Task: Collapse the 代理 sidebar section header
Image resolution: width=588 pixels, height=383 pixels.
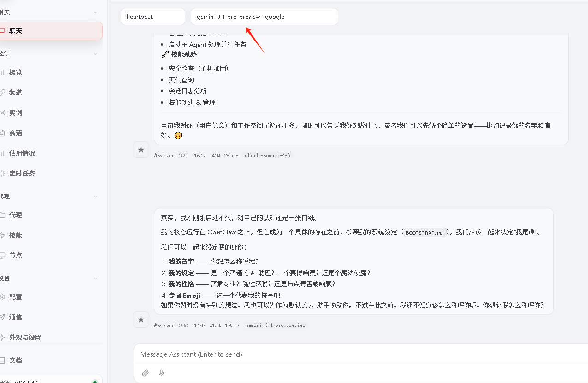Action: 95,197
